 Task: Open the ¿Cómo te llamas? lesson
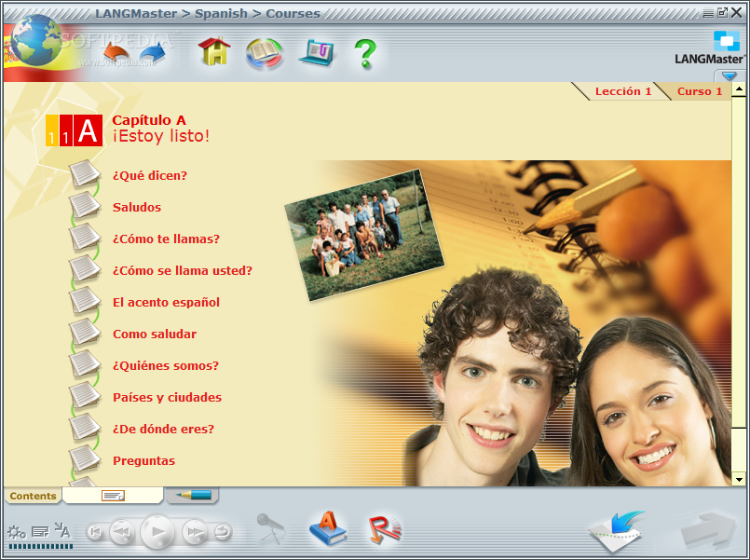[x=166, y=239]
